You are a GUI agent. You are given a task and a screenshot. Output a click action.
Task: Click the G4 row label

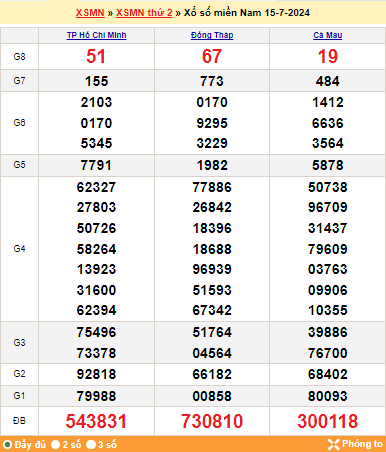coord(19,249)
